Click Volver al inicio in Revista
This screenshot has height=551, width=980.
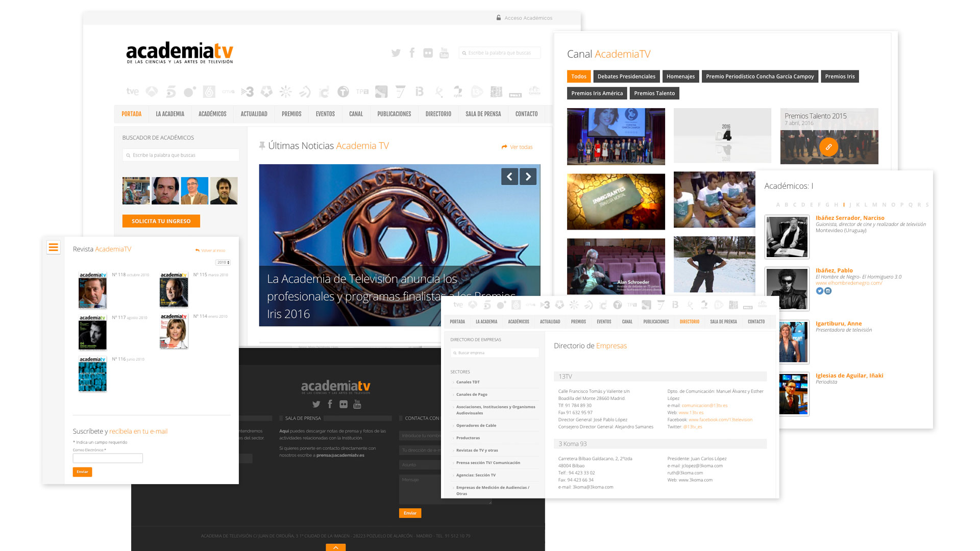click(210, 251)
